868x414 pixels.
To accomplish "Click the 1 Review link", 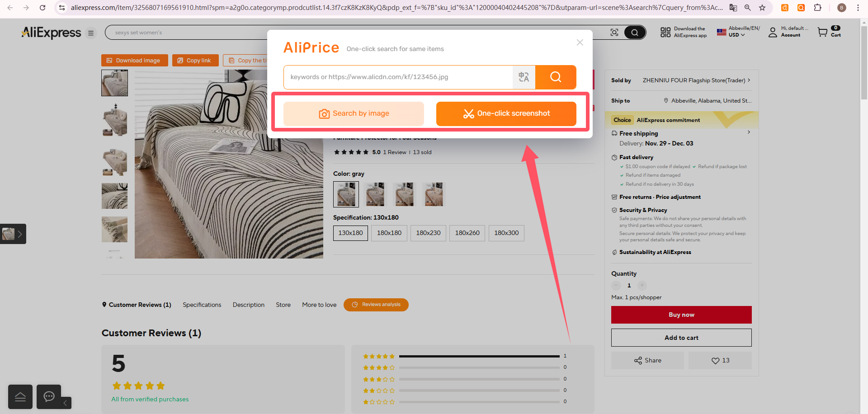I will pos(395,152).
